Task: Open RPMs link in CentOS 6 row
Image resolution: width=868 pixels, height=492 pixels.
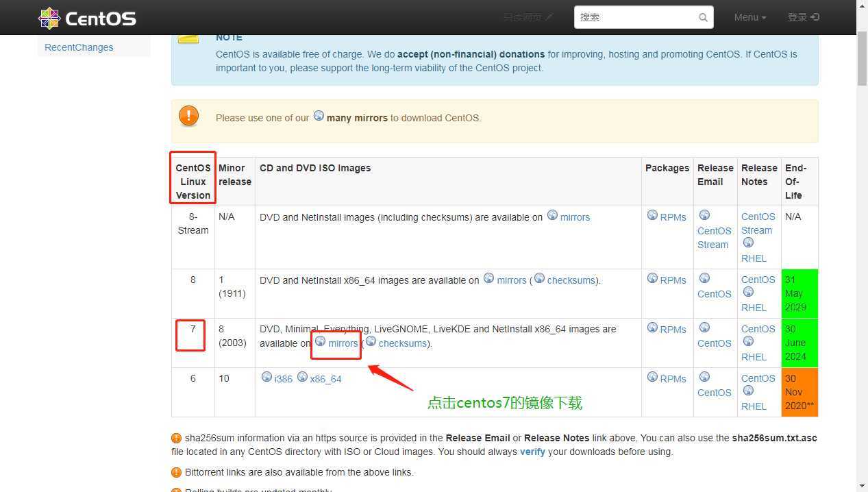Action: coord(673,379)
